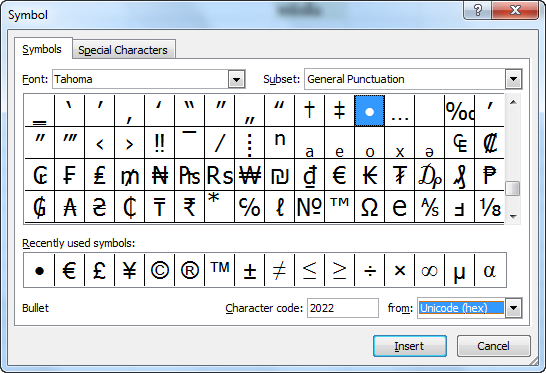Select the Kip currency symbol
This screenshot has width=546, height=373.
(369, 174)
